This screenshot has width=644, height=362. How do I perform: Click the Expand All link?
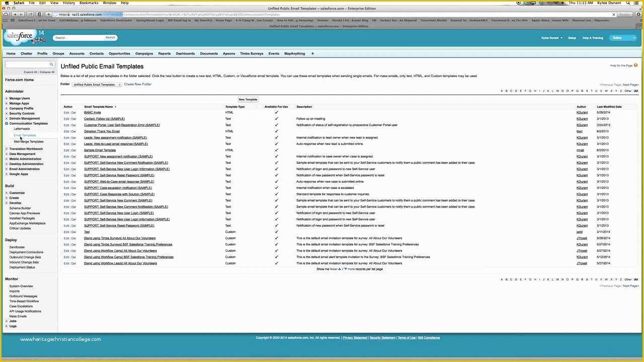(30, 72)
